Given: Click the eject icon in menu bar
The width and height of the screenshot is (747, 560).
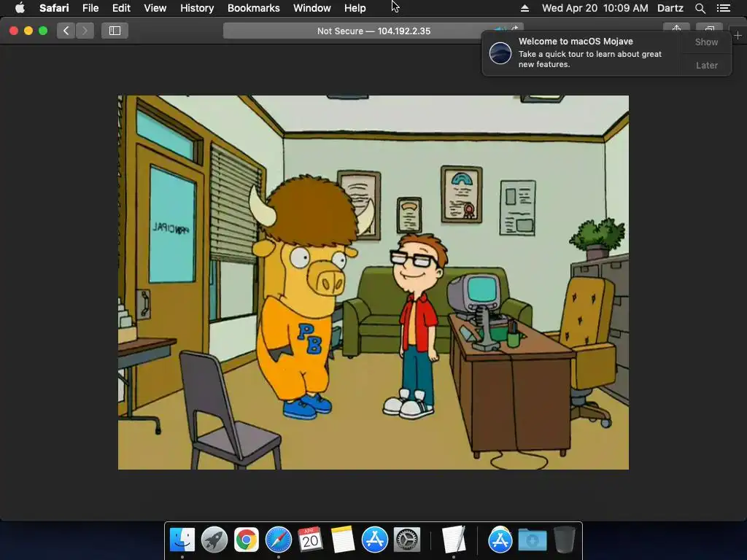Looking at the screenshot, I should tap(525, 8).
